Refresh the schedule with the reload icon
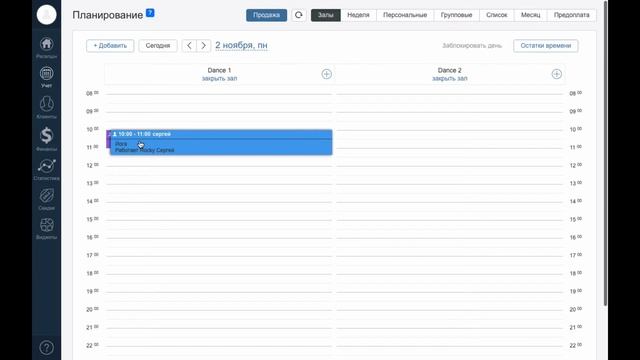 coord(299,15)
